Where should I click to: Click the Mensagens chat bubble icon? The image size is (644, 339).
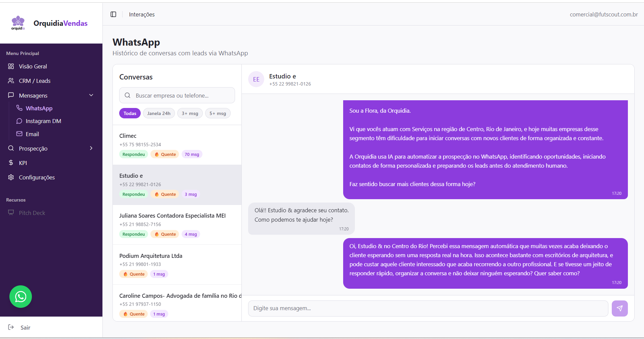11,95
